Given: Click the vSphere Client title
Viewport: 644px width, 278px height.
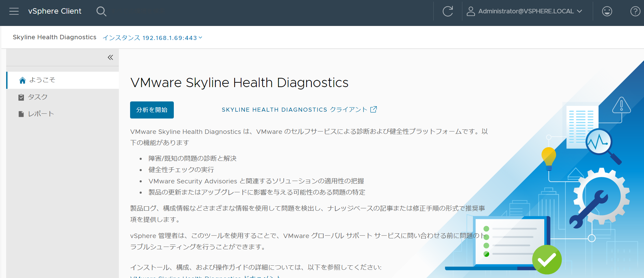Looking at the screenshot, I should click(x=55, y=11).
